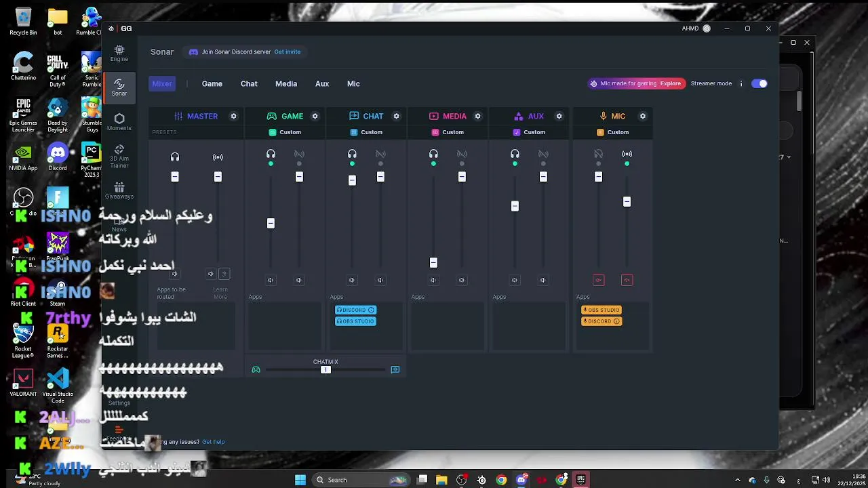Click the OBS STUDIO tag in MIC apps
Image resolution: width=868 pixels, height=488 pixels.
[x=601, y=310]
